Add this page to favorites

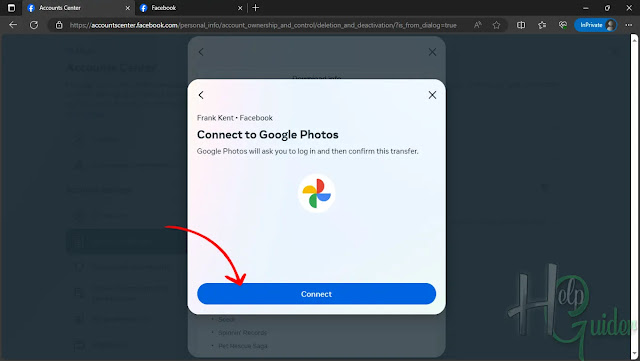pyautogui.click(x=496, y=25)
